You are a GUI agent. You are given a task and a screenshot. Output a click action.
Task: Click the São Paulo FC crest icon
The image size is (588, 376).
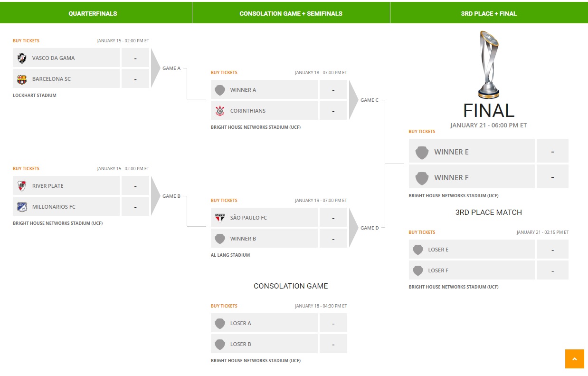click(220, 218)
